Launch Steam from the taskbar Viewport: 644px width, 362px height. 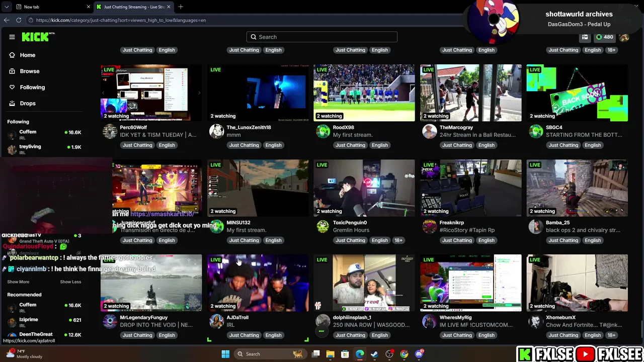coord(374,354)
